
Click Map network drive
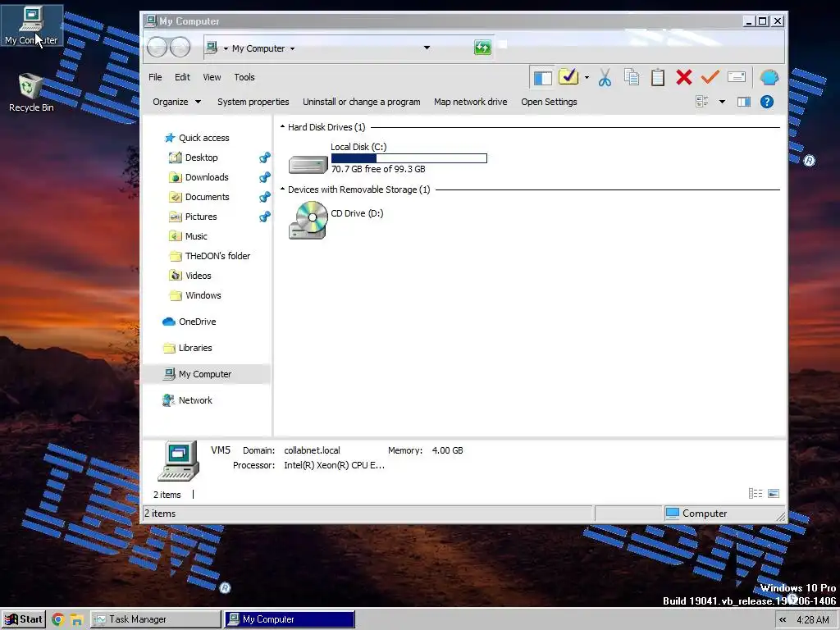click(470, 102)
